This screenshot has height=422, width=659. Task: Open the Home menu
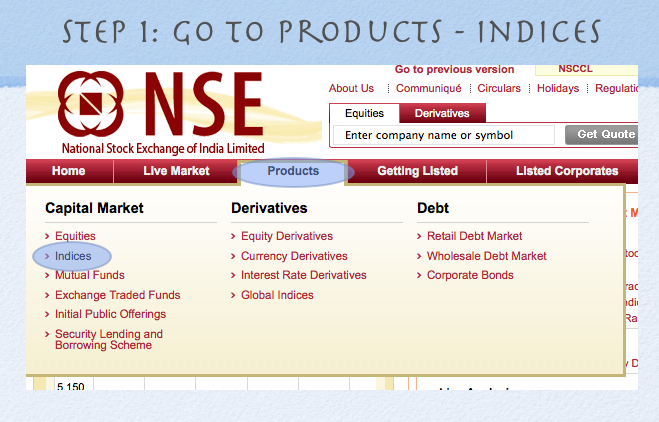(69, 171)
